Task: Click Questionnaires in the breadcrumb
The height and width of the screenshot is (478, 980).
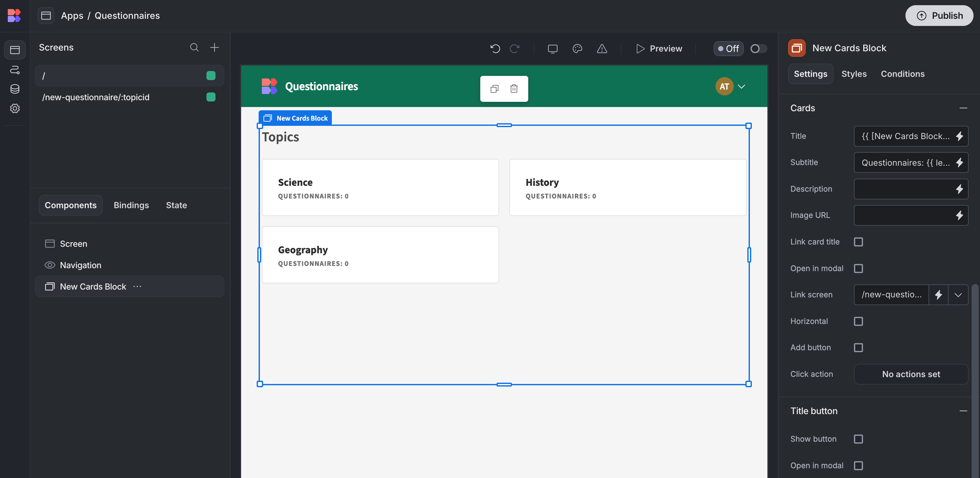Action: point(127,16)
